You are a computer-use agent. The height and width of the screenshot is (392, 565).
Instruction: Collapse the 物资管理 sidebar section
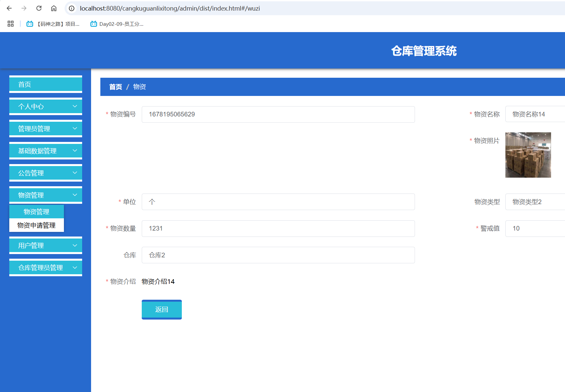click(x=45, y=195)
